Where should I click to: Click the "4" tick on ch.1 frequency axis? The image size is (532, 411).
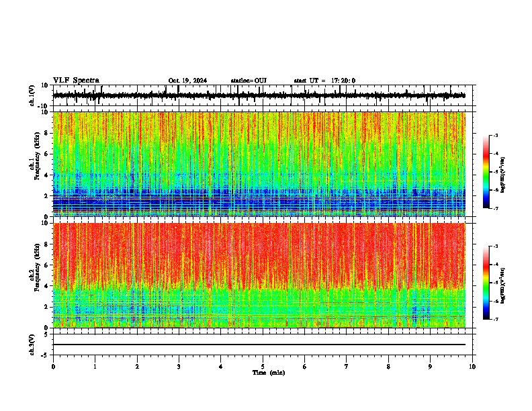click(47, 175)
